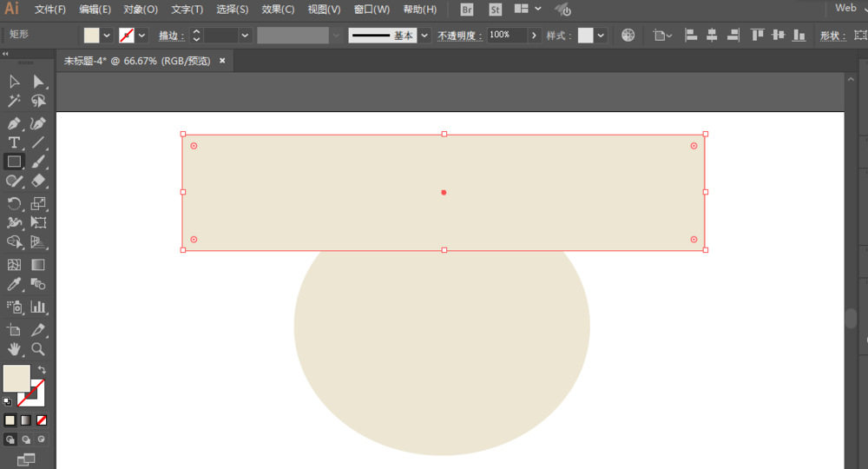Select the Slice tool

pyautogui.click(x=38, y=330)
